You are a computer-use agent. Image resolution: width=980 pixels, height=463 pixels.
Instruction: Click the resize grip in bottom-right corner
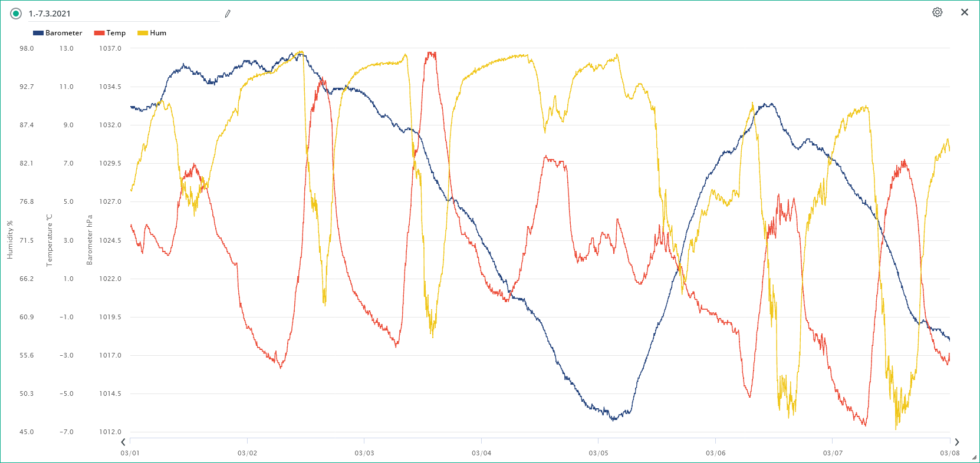pos(974,457)
